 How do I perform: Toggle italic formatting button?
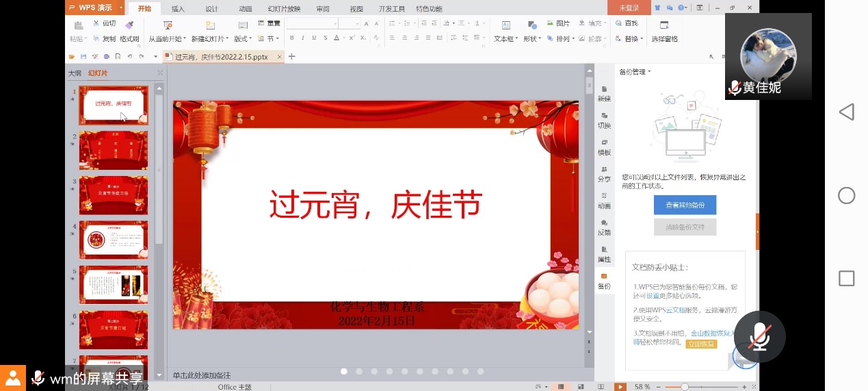302,38
